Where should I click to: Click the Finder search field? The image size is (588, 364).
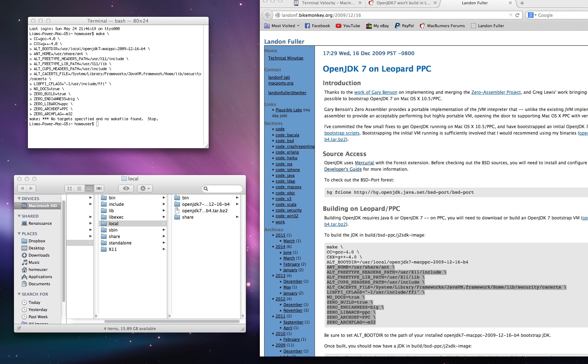tap(222, 189)
